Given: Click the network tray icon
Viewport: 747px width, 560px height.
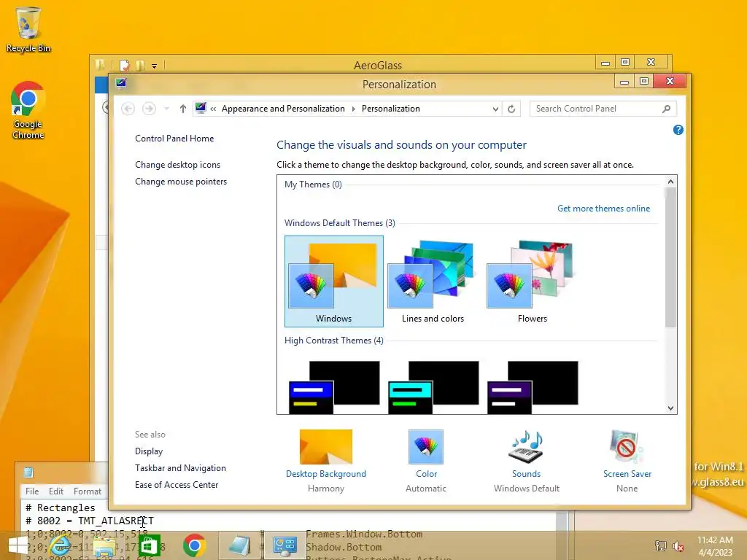Looking at the screenshot, I should [660, 546].
